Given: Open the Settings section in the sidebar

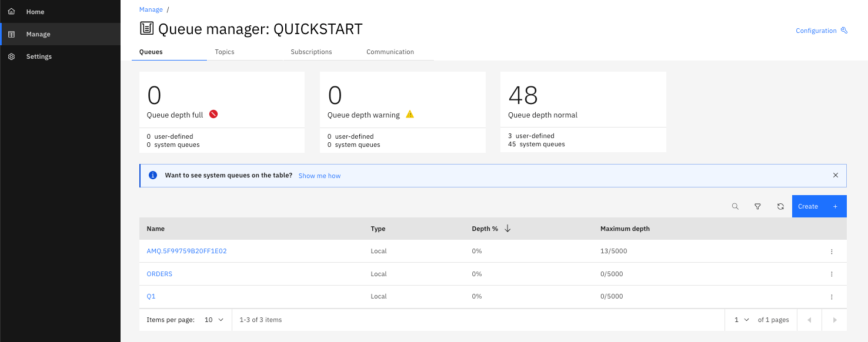Looking at the screenshot, I should (38, 56).
